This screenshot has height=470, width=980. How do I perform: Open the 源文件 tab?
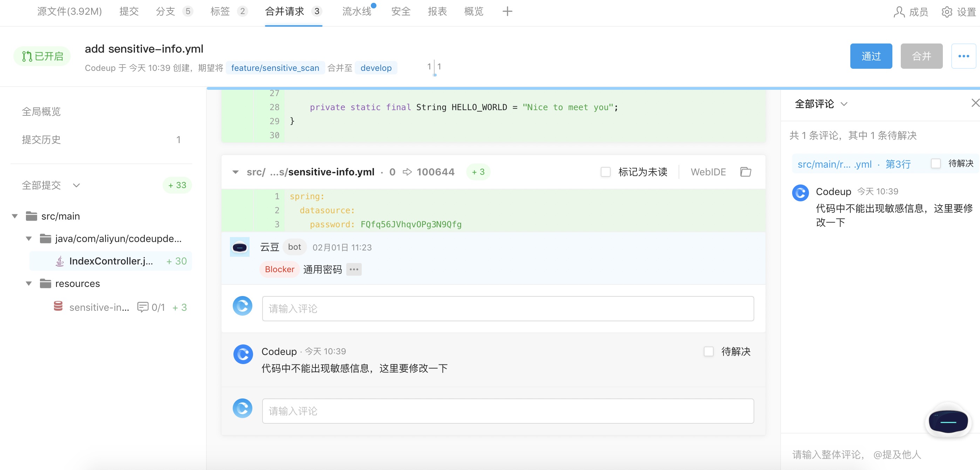click(69, 12)
